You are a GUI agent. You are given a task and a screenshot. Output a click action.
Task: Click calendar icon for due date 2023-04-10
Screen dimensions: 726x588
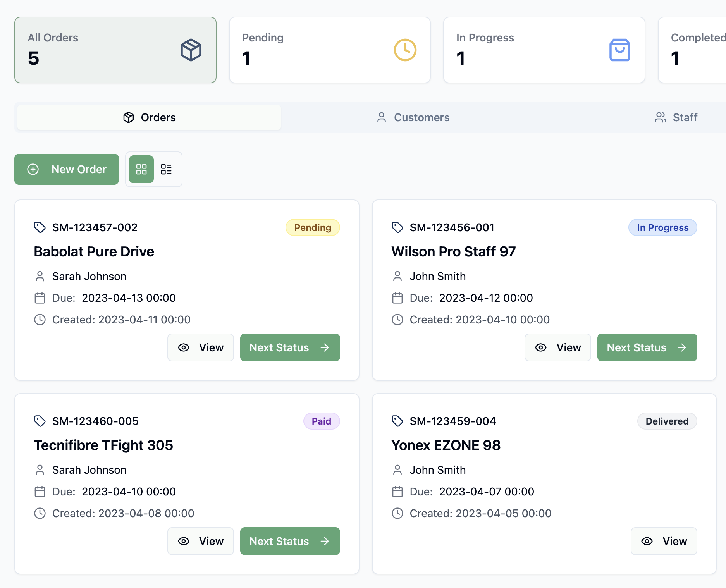pos(40,492)
